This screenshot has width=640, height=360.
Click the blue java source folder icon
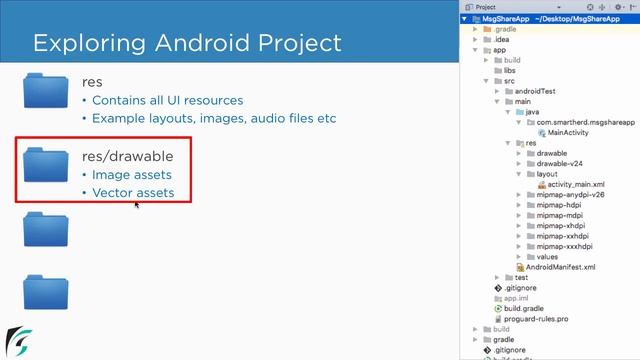click(520, 112)
